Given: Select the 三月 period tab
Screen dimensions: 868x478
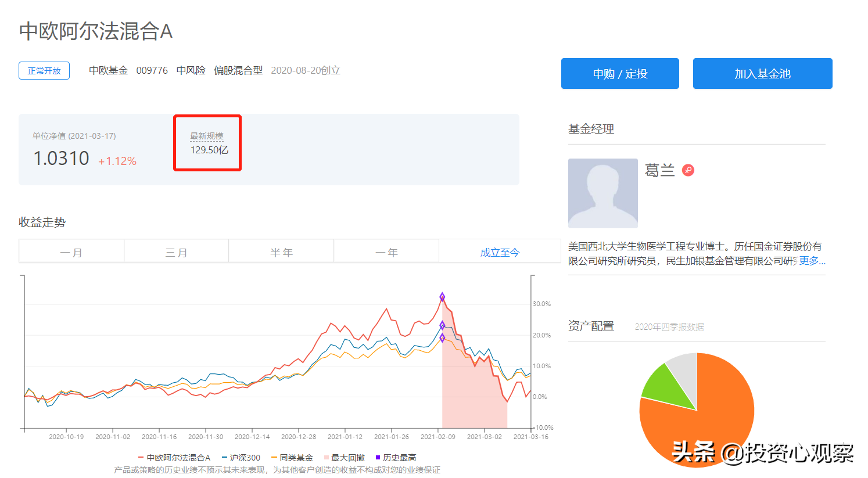Looking at the screenshot, I should coord(176,252).
